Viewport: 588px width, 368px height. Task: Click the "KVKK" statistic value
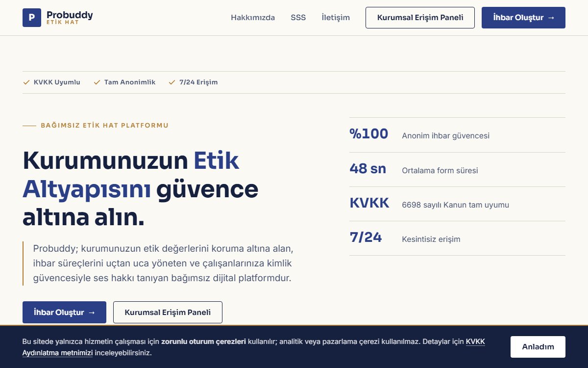pyautogui.click(x=369, y=203)
